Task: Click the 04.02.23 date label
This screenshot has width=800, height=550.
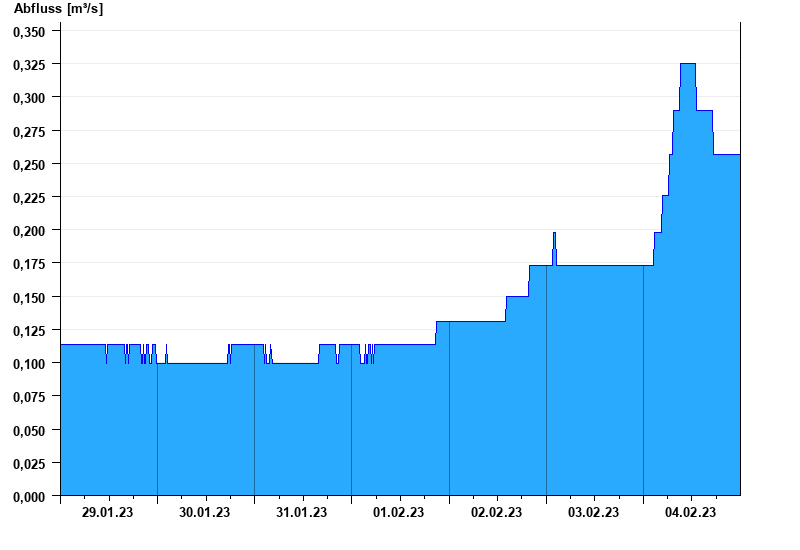Action: click(690, 513)
